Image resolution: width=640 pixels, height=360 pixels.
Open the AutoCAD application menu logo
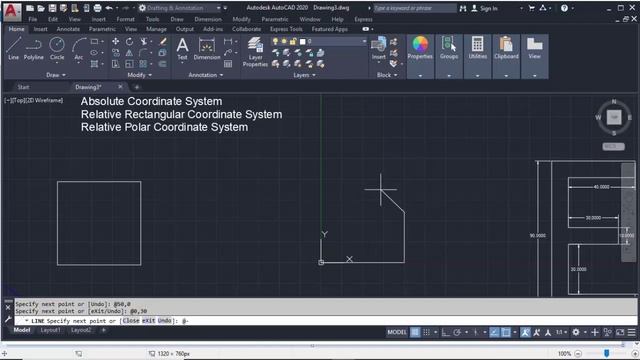[x=12, y=11]
